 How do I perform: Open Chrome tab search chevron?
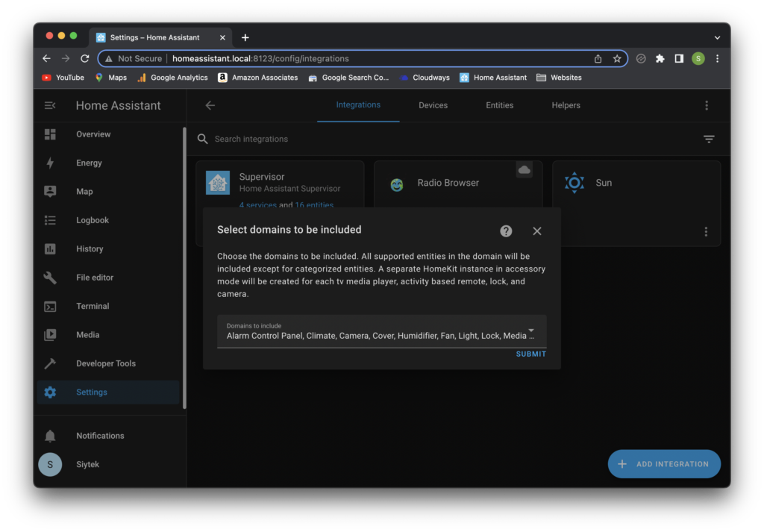pyautogui.click(x=717, y=37)
